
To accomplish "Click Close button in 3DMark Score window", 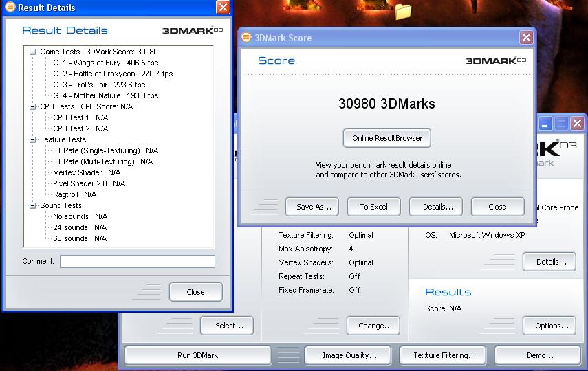I will (x=498, y=207).
